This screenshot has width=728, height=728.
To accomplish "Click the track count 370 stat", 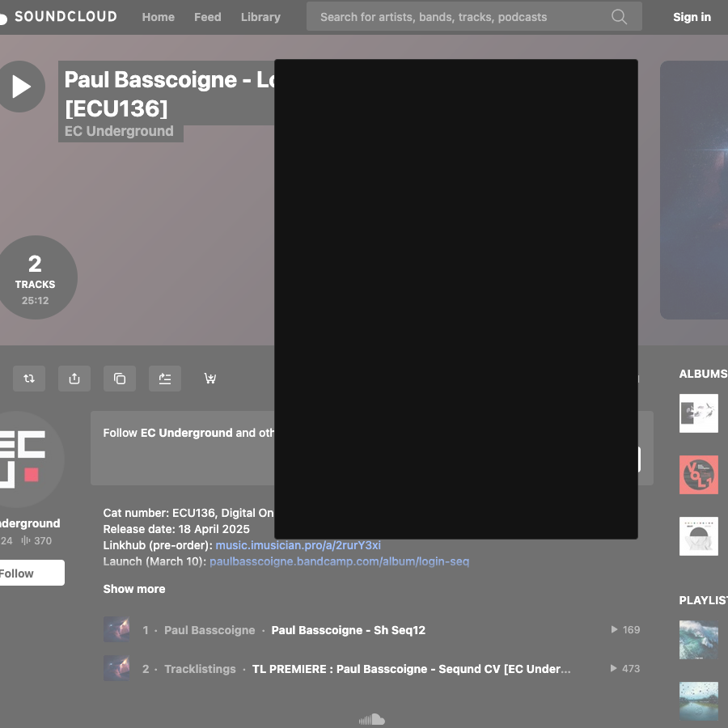I will (36, 540).
